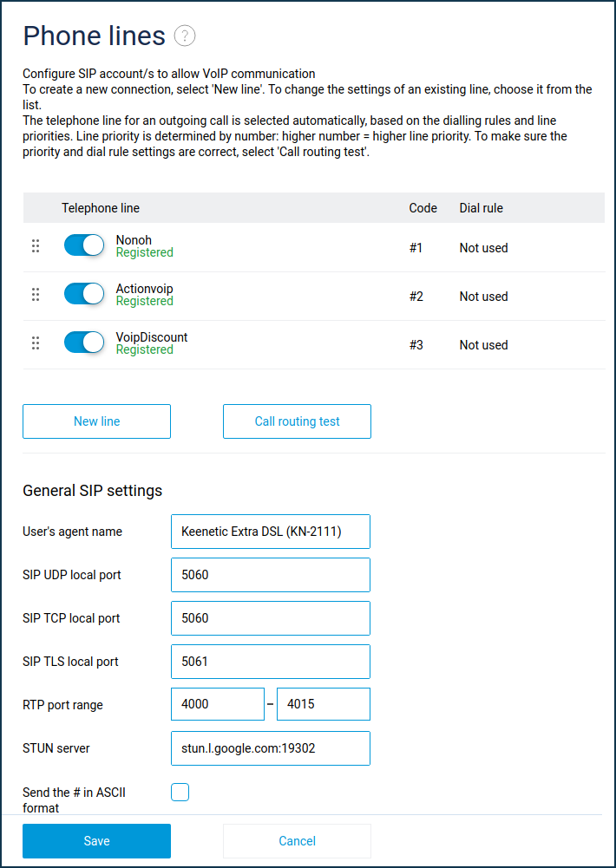Focus the SIP UDP local port field
Screen dimensions: 616x868
click(x=271, y=575)
